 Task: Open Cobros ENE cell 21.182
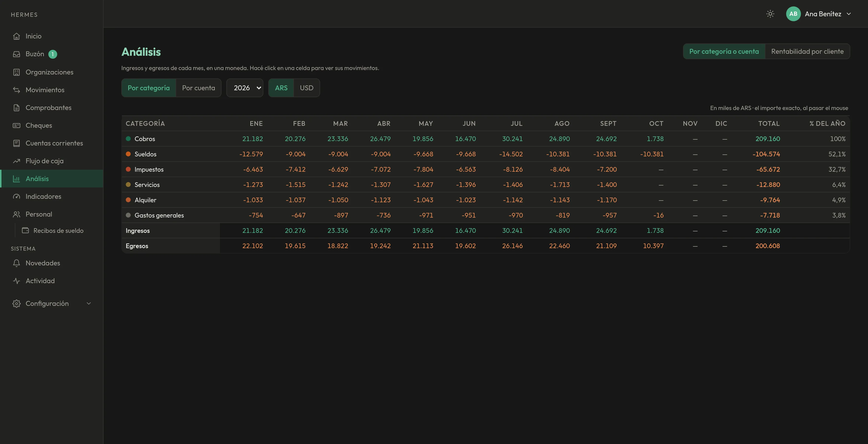click(252, 139)
